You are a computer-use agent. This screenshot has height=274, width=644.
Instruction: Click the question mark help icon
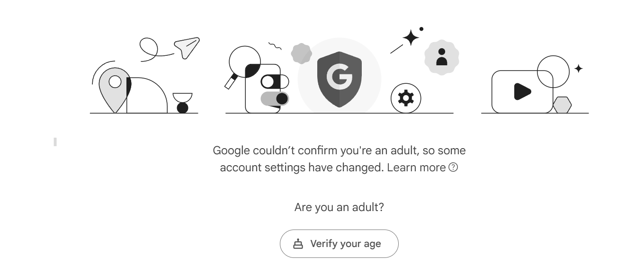(453, 167)
